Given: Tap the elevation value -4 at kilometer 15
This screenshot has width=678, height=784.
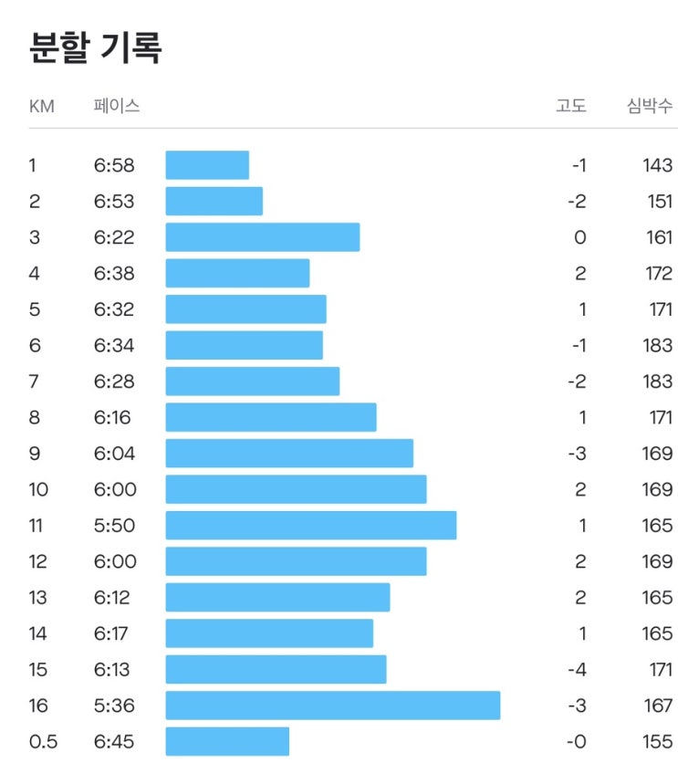Looking at the screenshot, I should click(577, 670).
